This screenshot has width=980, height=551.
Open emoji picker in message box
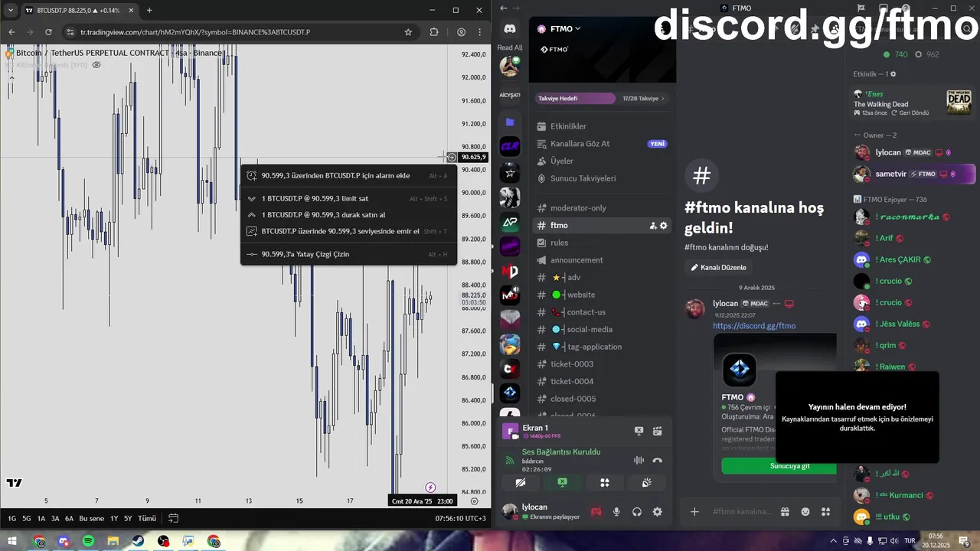[805, 512]
